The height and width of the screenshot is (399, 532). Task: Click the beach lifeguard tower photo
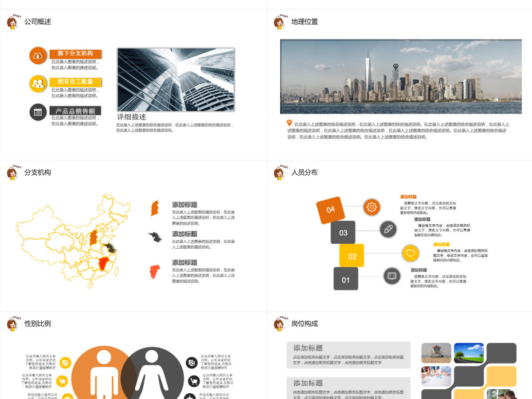(x=436, y=353)
